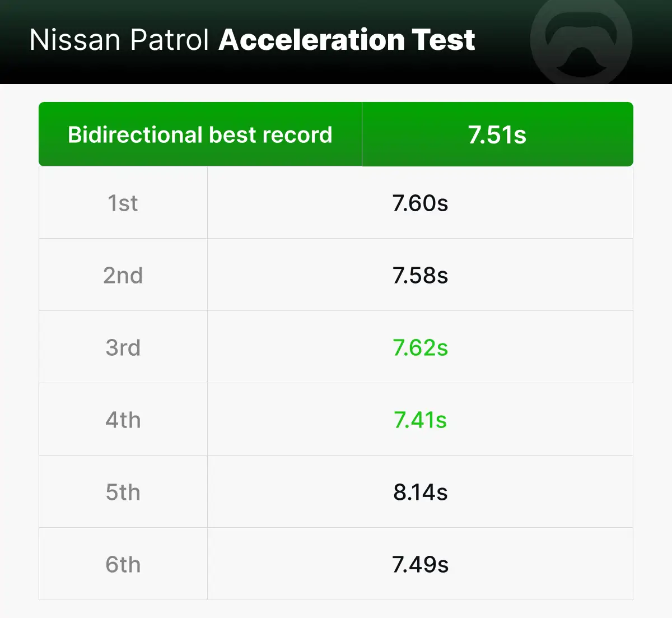Click the 6th run row label
The width and height of the screenshot is (672, 618).
pyautogui.click(x=123, y=565)
